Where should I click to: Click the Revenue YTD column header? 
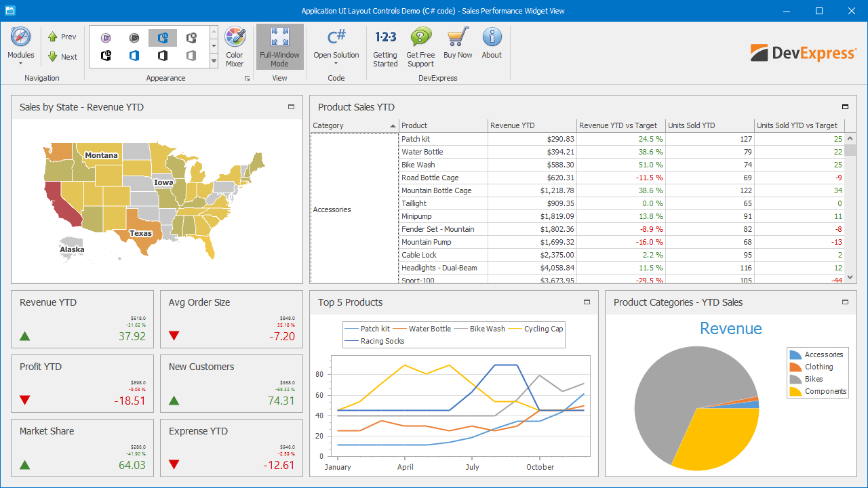pyautogui.click(x=532, y=125)
